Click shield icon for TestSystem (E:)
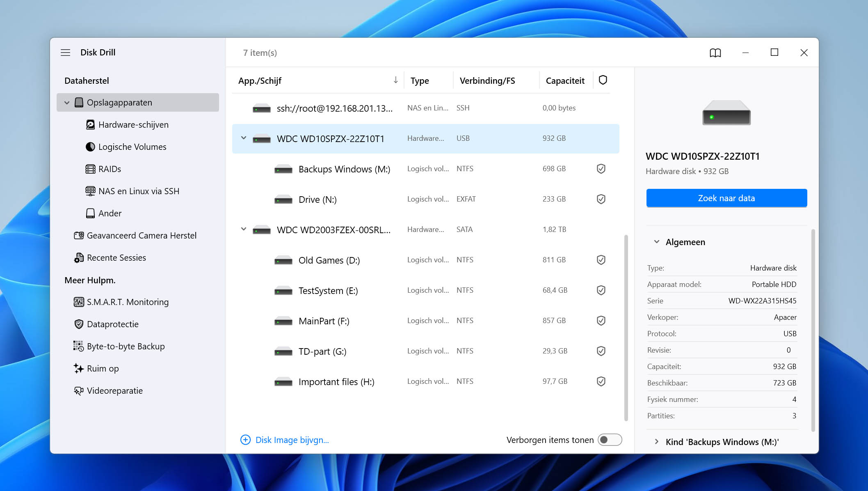This screenshot has height=491, width=868. point(601,290)
